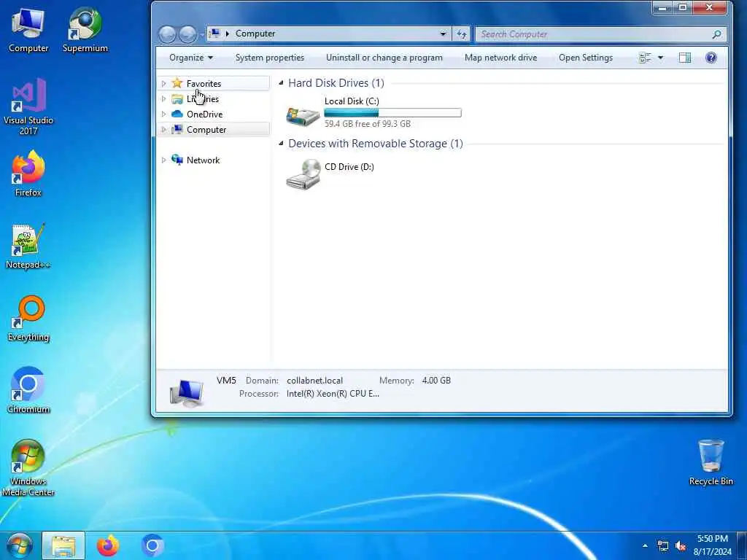Select the Visual Studio 2017 shortcut
This screenshot has height=560, width=747.
pyautogui.click(x=28, y=107)
